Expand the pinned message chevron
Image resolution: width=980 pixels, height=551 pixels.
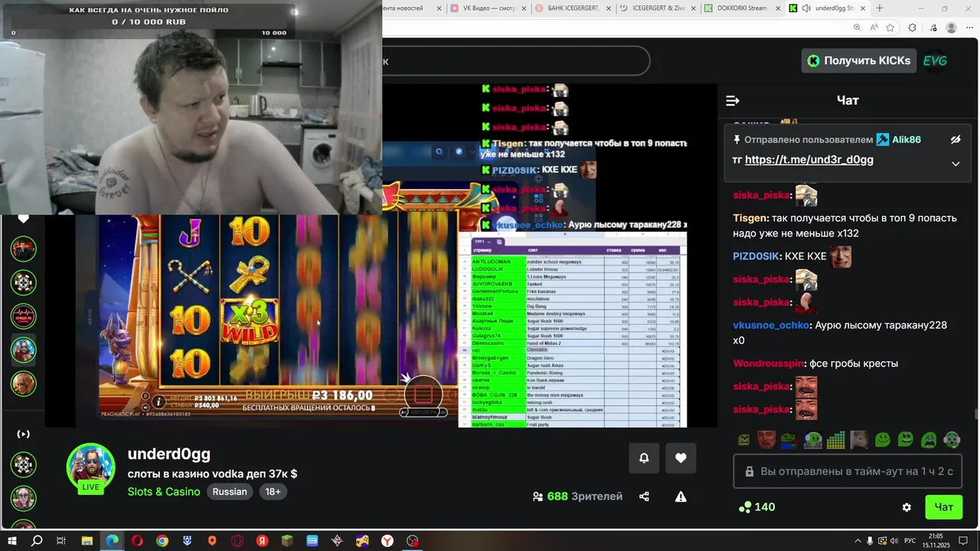[x=955, y=164]
